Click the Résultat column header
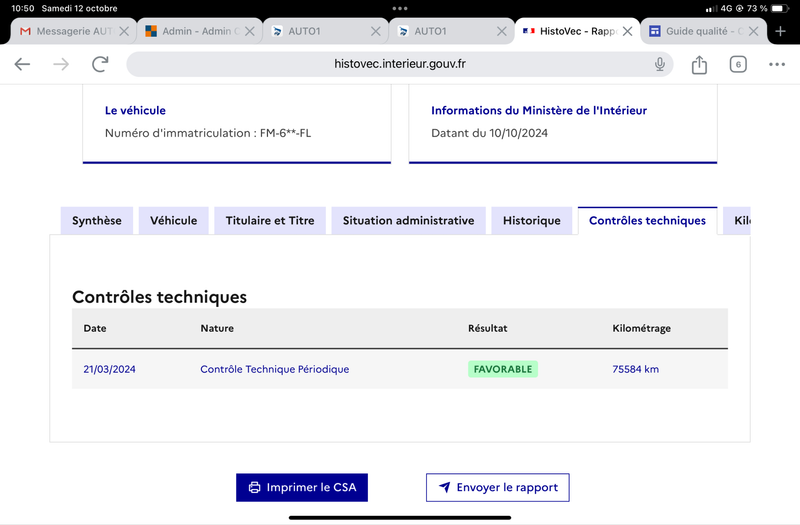 point(487,328)
